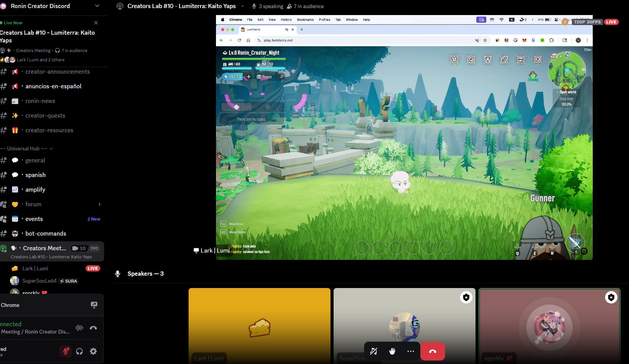Click the game list menu icon
This screenshot has width=629, height=364.
(x=538, y=59)
